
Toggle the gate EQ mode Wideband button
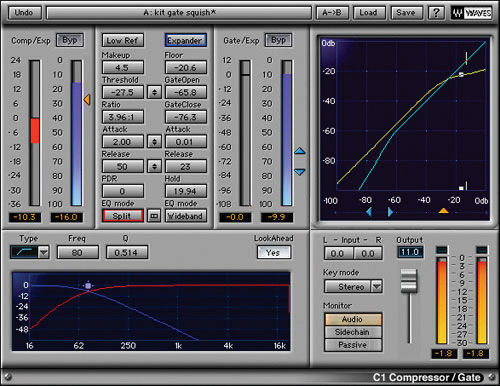186,216
